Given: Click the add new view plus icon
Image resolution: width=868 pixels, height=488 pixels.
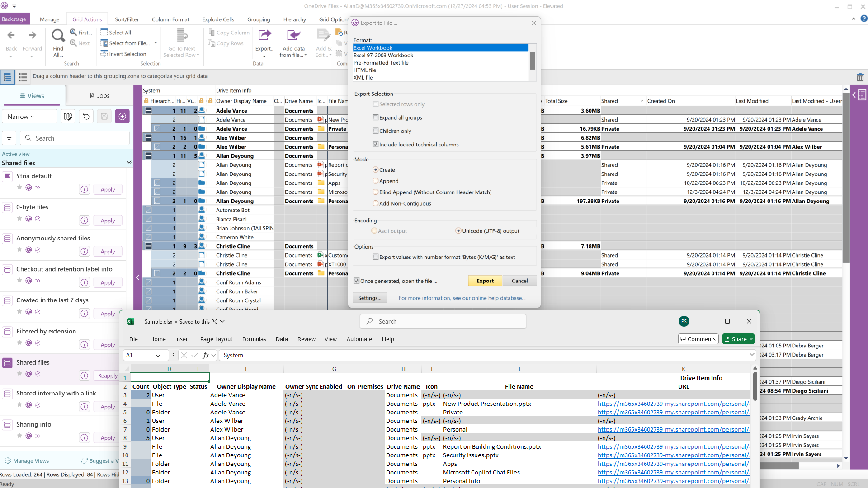Looking at the screenshot, I should point(122,117).
